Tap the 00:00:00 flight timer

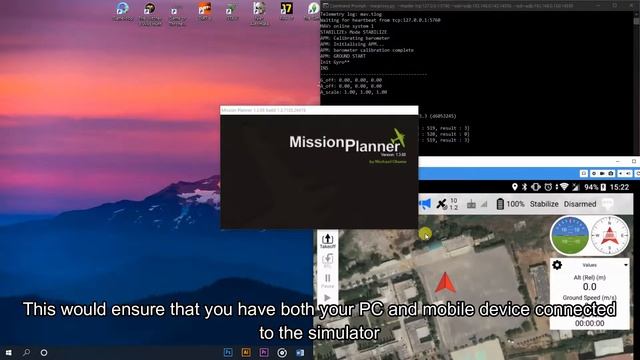589,323
